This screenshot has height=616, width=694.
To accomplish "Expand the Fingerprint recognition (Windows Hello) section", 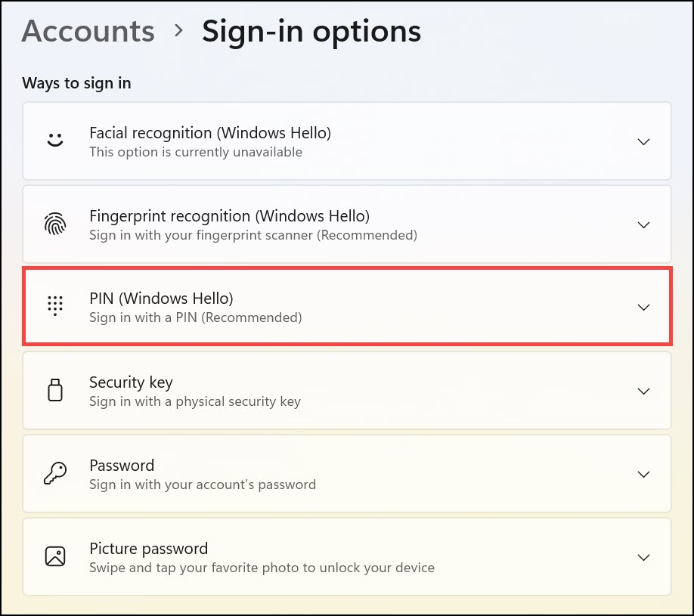I will tap(643, 224).
